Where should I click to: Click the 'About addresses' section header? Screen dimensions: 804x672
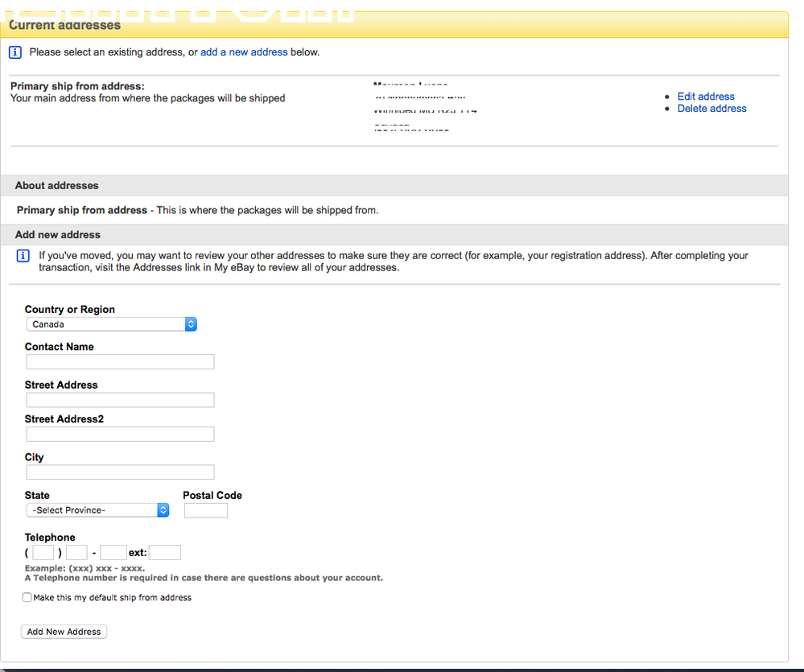tap(57, 186)
